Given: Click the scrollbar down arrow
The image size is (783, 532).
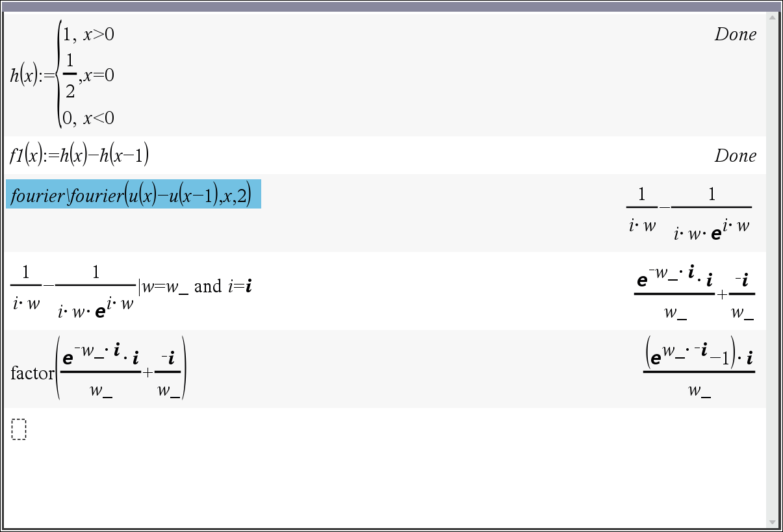Looking at the screenshot, I should [772, 522].
